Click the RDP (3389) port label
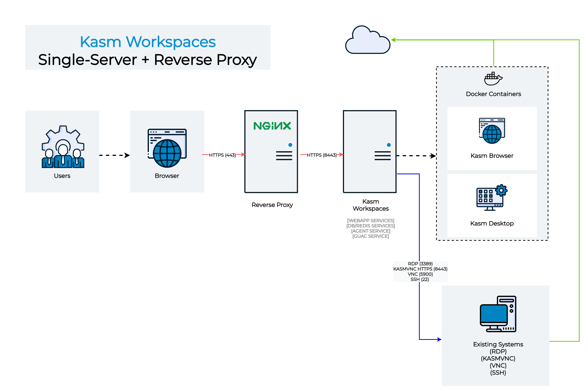The image size is (588, 391). pyautogui.click(x=420, y=264)
